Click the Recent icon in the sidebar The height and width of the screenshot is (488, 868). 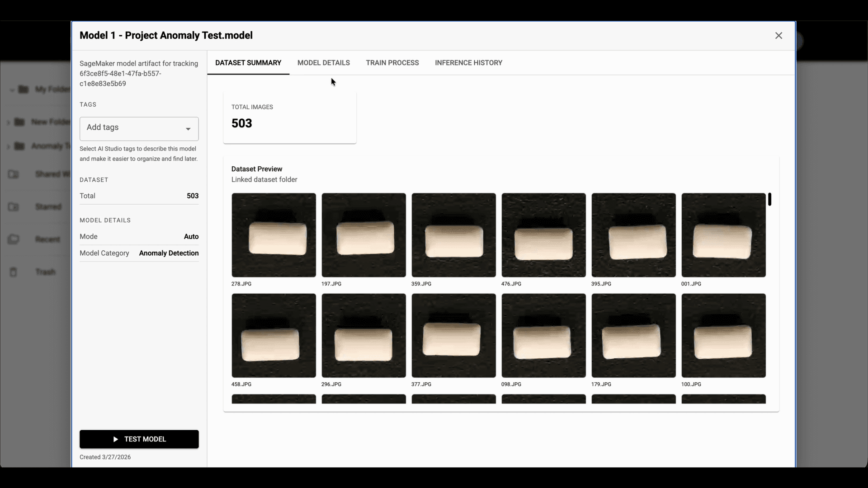(x=14, y=239)
